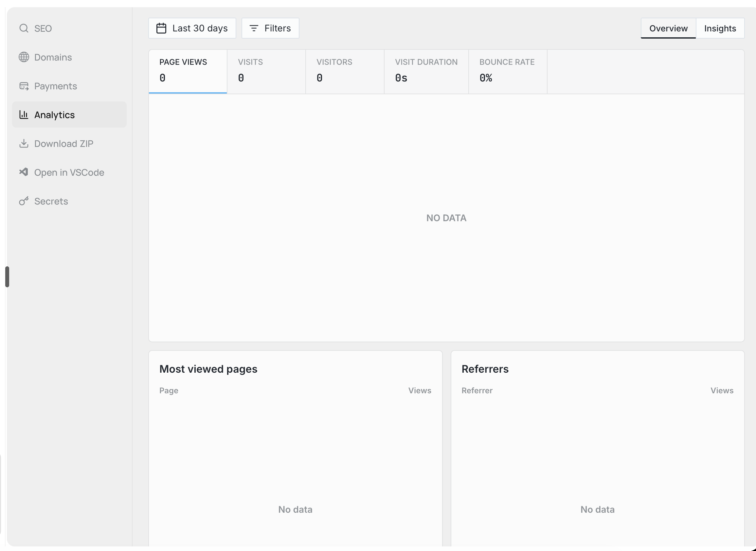The width and height of the screenshot is (756, 551).
Task: Select the Bounce Rate metric
Action: coord(507,71)
